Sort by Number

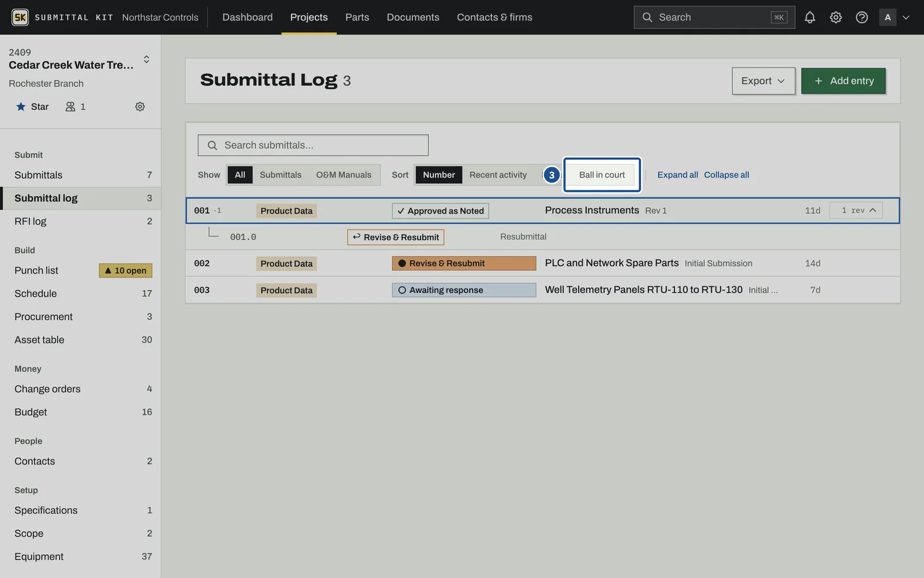pyautogui.click(x=439, y=175)
